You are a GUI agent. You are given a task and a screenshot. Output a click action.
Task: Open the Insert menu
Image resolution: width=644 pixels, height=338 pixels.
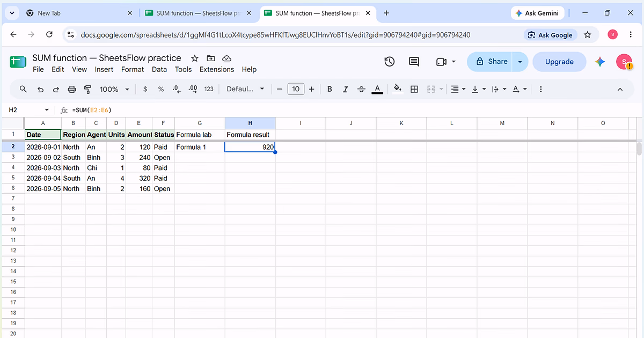tap(104, 69)
